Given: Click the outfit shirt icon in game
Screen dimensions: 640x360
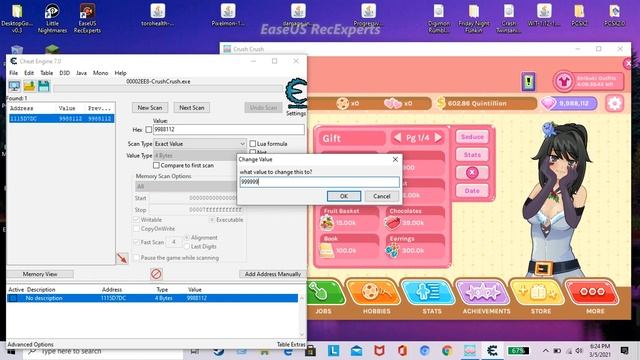Looking at the screenshot, I should tap(564, 81).
